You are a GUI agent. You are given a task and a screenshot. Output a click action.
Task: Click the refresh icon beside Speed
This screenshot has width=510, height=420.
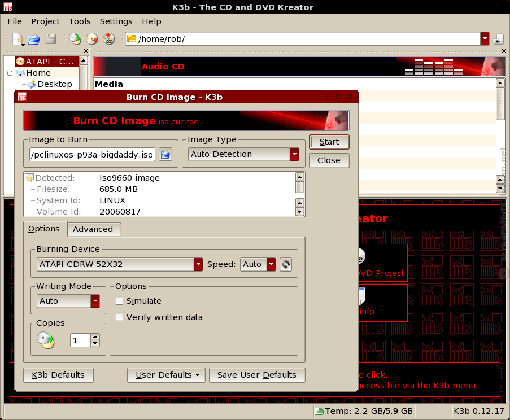(286, 264)
